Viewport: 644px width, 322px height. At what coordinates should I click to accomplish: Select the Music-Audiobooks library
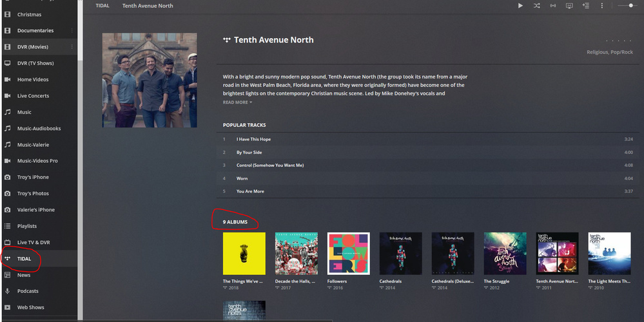[x=39, y=128]
